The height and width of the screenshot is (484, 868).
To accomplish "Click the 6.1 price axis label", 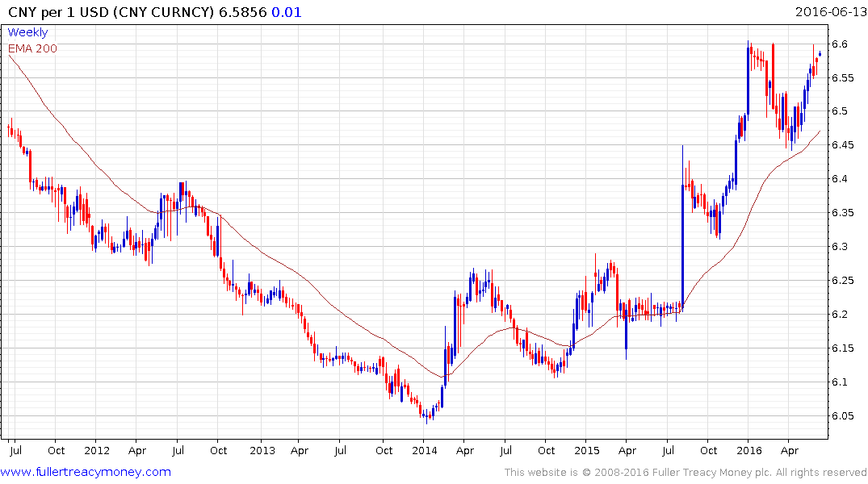I will coord(839,382).
